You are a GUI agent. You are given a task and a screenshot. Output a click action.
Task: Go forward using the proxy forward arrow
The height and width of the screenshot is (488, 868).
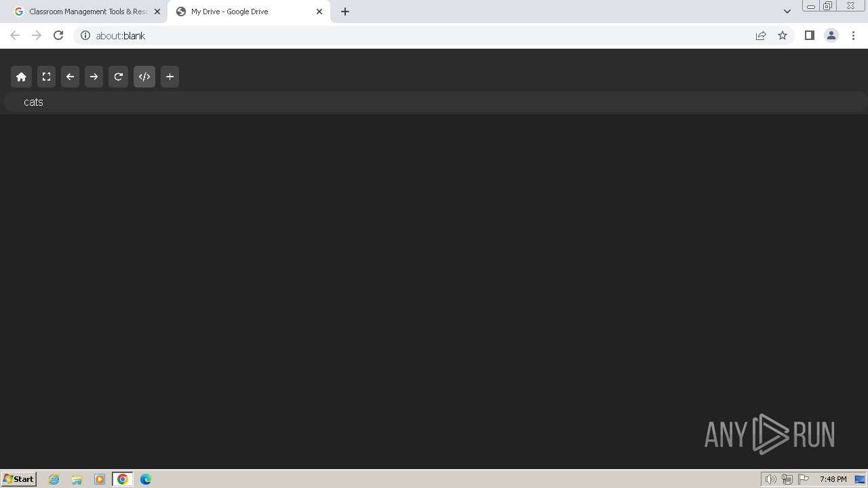pyautogui.click(x=94, y=77)
